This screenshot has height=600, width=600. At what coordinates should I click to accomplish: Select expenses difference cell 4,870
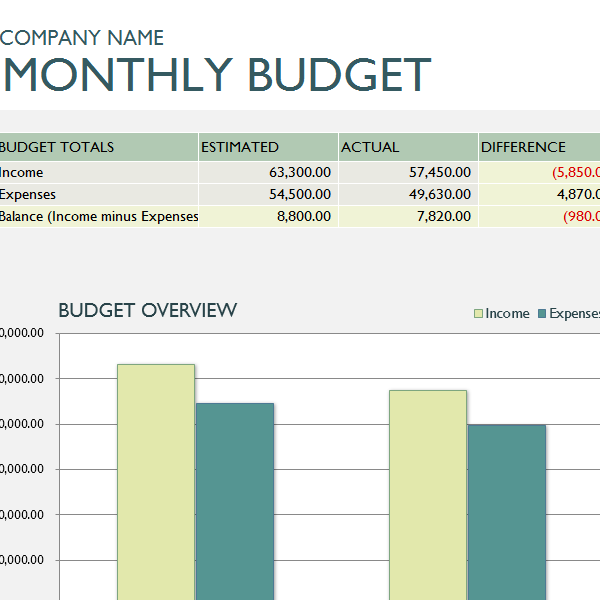539,194
